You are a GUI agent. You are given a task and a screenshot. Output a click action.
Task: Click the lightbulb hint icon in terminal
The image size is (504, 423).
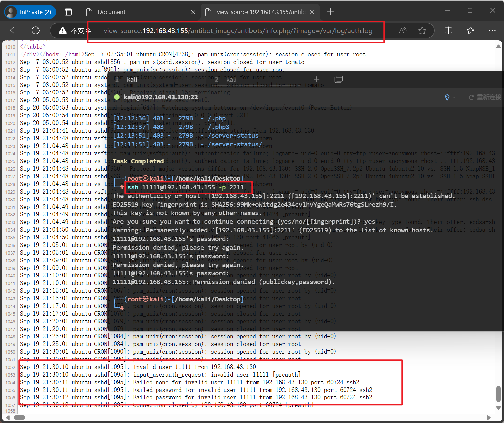447,97
